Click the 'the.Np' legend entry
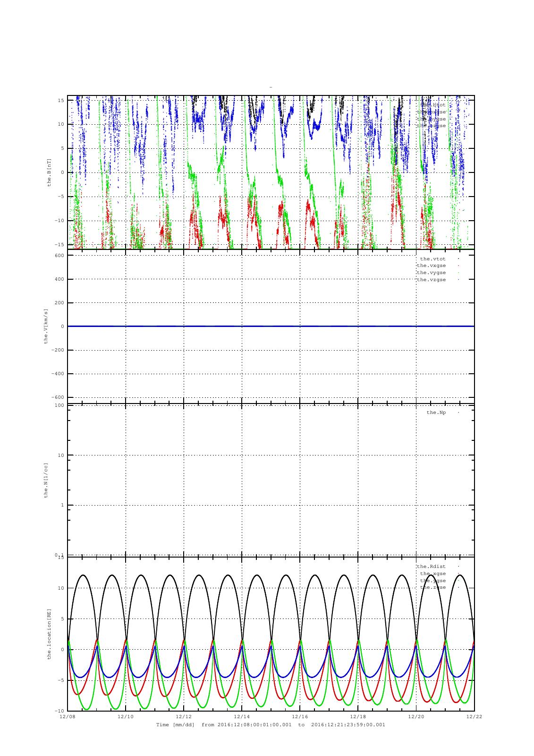534x756 pixels. pyautogui.click(x=436, y=412)
